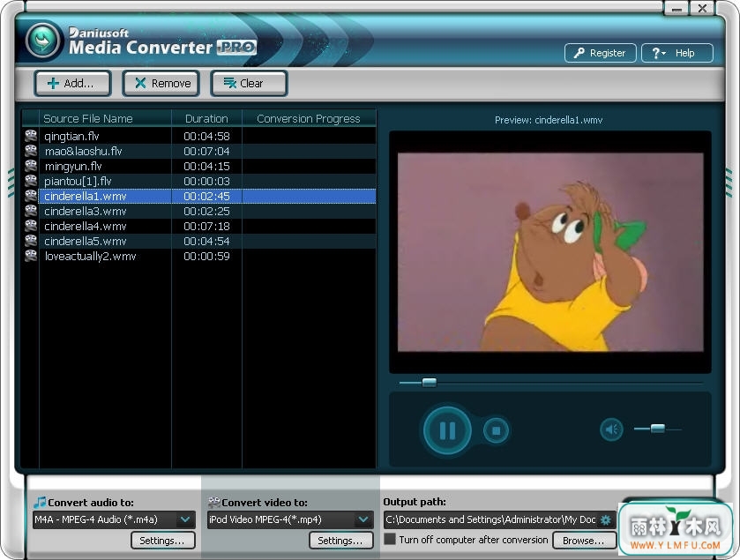This screenshot has height=560, width=740.
Task: Click the cinderella preview video frame
Action: click(x=550, y=252)
